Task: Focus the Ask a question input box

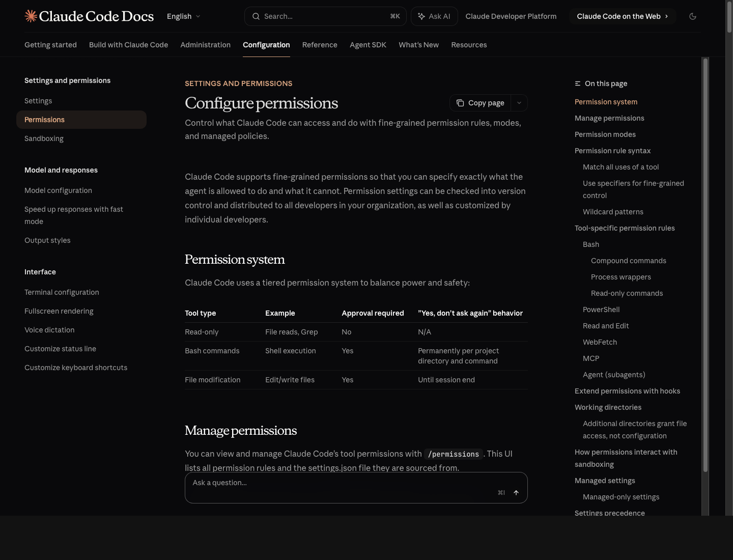Action: pyautogui.click(x=356, y=488)
